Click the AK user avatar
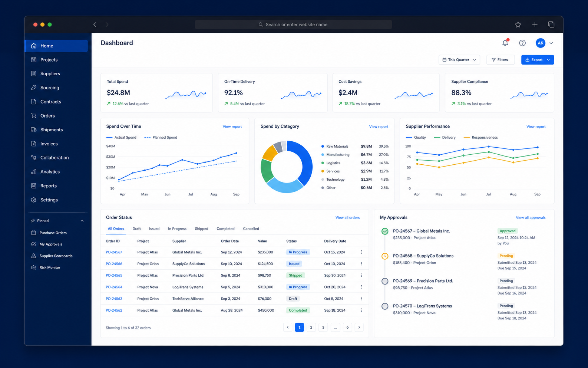 point(541,43)
